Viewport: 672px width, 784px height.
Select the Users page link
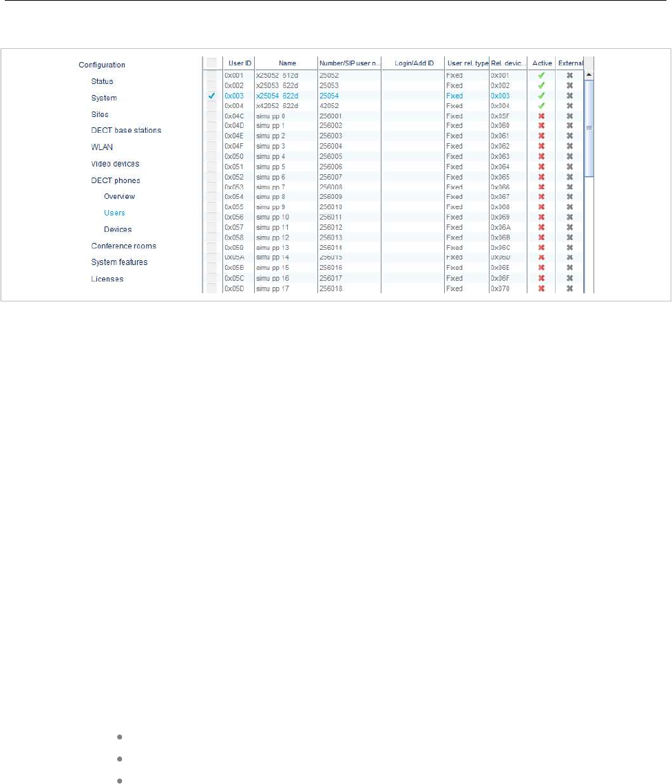[x=114, y=213]
